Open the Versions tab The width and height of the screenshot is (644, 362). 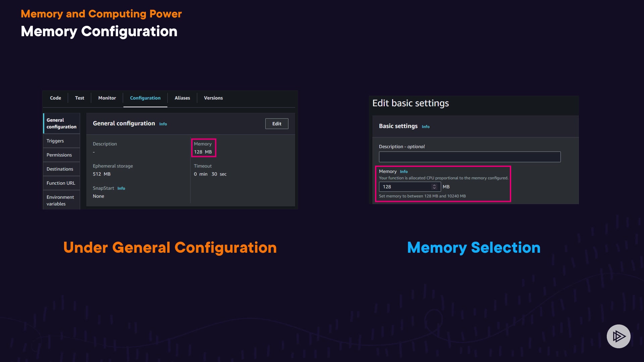click(213, 98)
